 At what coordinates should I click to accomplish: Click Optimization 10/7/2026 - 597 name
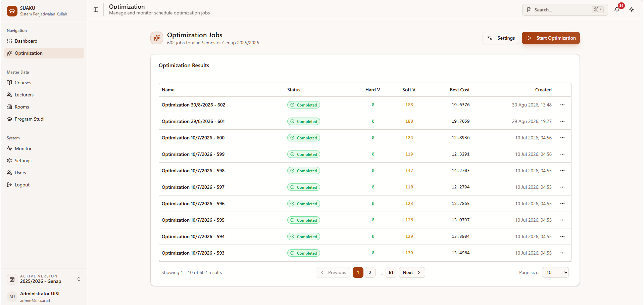tap(193, 187)
